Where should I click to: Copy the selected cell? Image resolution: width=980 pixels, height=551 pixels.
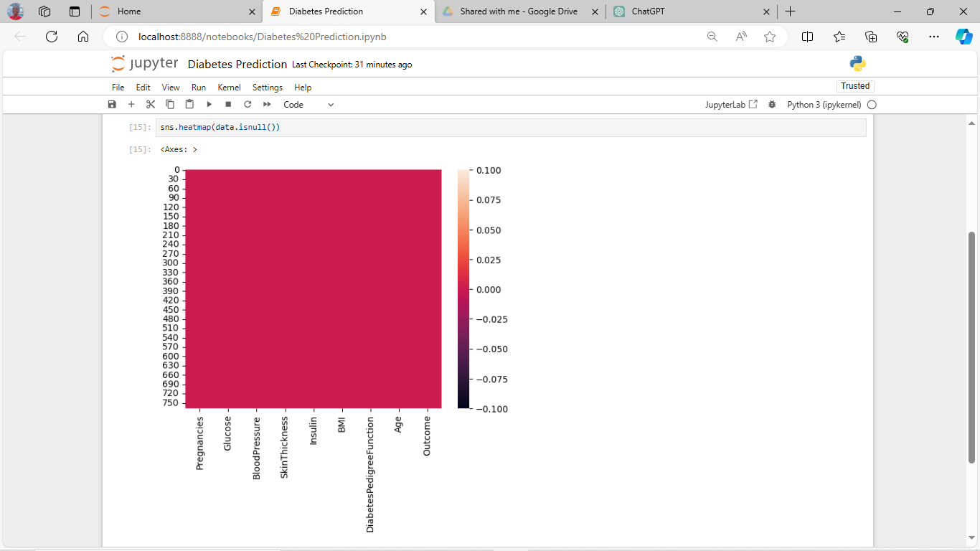[170, 104]
